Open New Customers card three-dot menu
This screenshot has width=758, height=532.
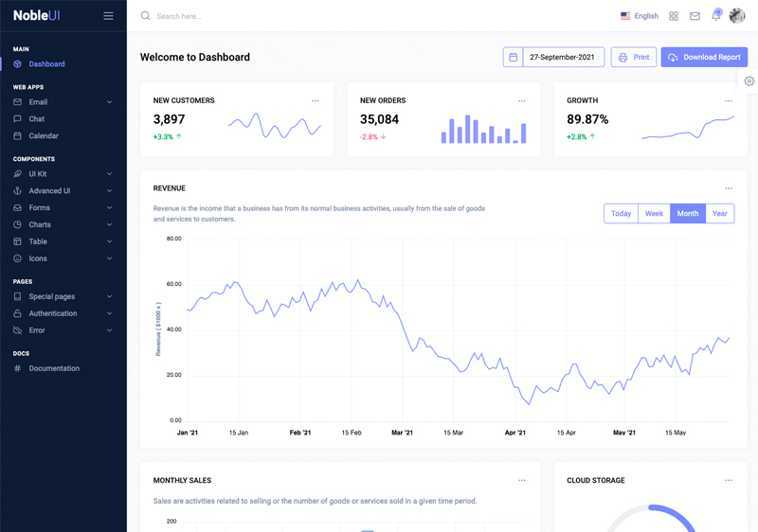pos(316,100)
